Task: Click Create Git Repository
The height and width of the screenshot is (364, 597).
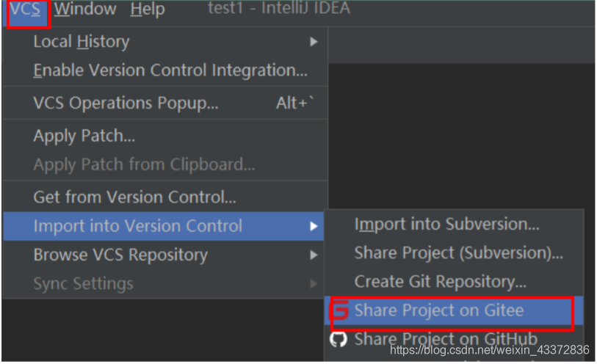Action: coord(440,282)
